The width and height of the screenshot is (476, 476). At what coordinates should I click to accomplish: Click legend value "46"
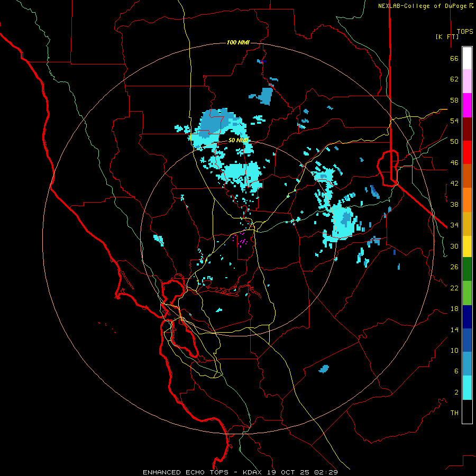(454, 163)
